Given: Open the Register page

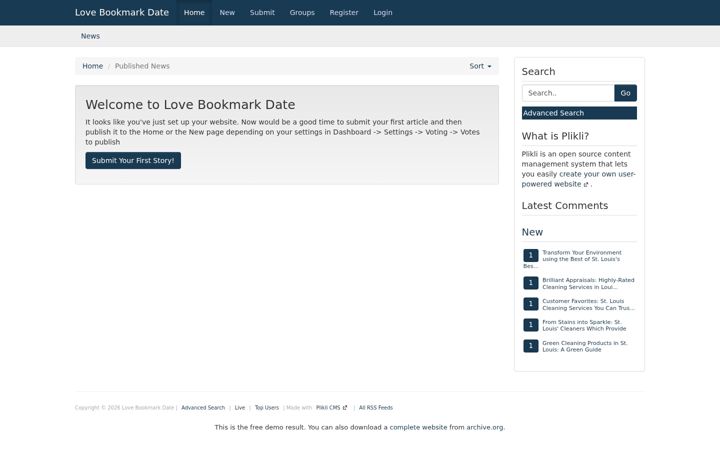Looking at the screenshot, I should [344, 12].
